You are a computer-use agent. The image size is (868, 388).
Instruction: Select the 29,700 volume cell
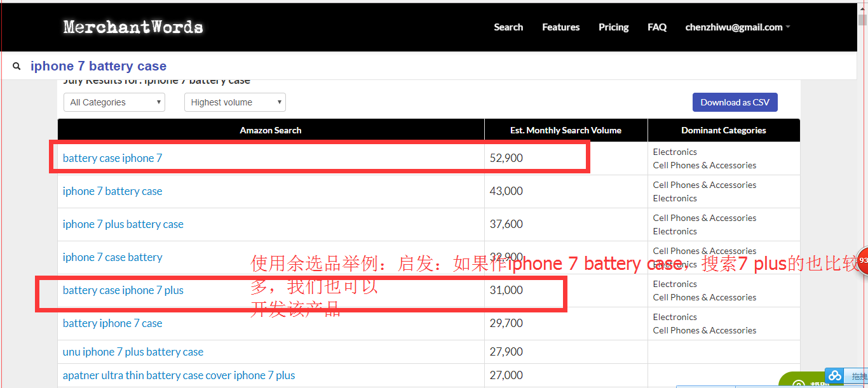pos(566,323)
